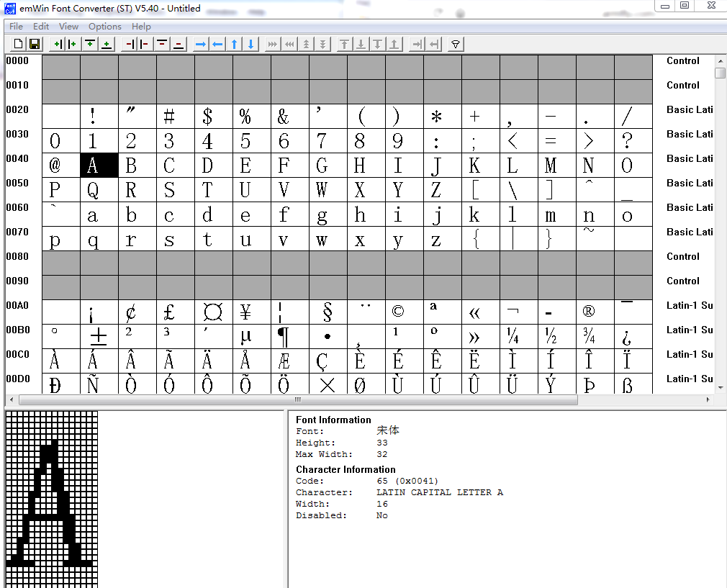
Task: Click the New file toolbar icon
Action: pos(18,44)
